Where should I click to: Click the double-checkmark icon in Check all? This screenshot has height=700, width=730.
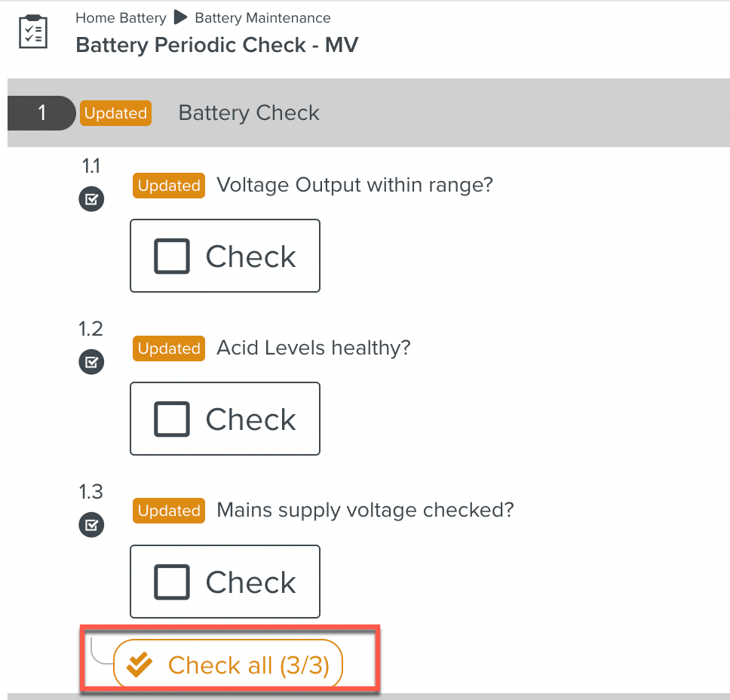(x=140, y=665)
